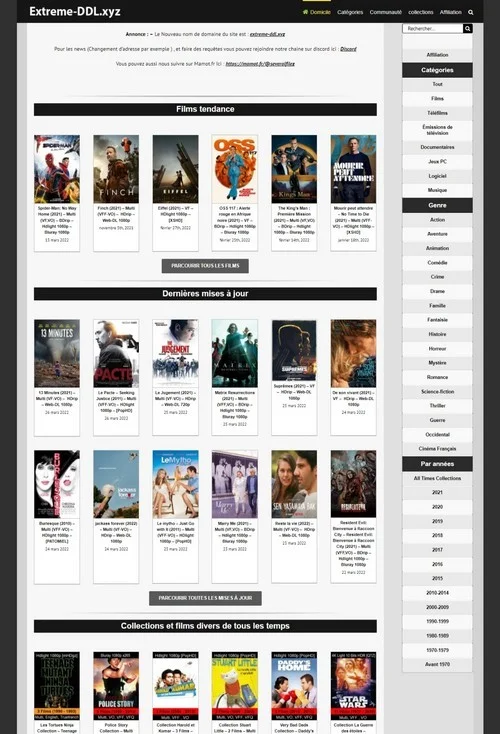500x734 pixels.
Task: Focus the Rechercher search field
Action: tap(433, 29)
